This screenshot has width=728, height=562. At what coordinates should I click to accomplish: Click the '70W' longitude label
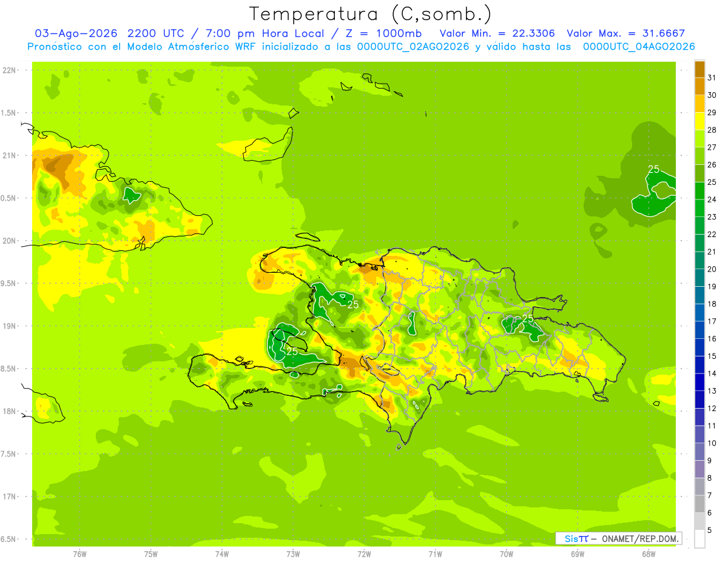[507, 554]
